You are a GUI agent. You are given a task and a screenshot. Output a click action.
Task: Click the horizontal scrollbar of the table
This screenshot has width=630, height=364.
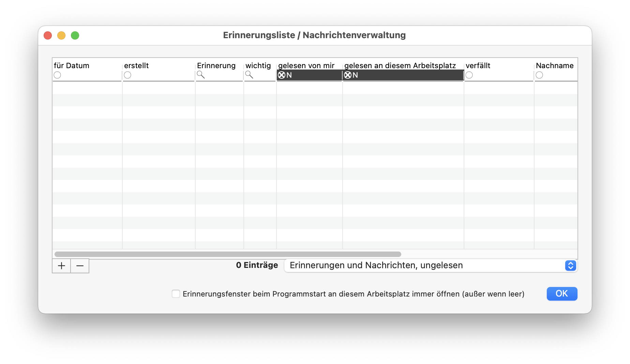pyautogui.click(x=228, y=254)
